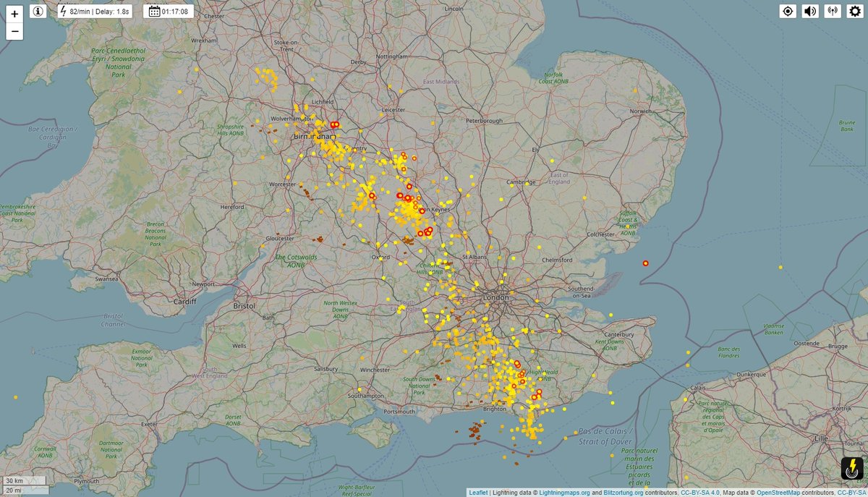
Task: Click the red strike marker off the Essex coast
Action: pos(646,263)
